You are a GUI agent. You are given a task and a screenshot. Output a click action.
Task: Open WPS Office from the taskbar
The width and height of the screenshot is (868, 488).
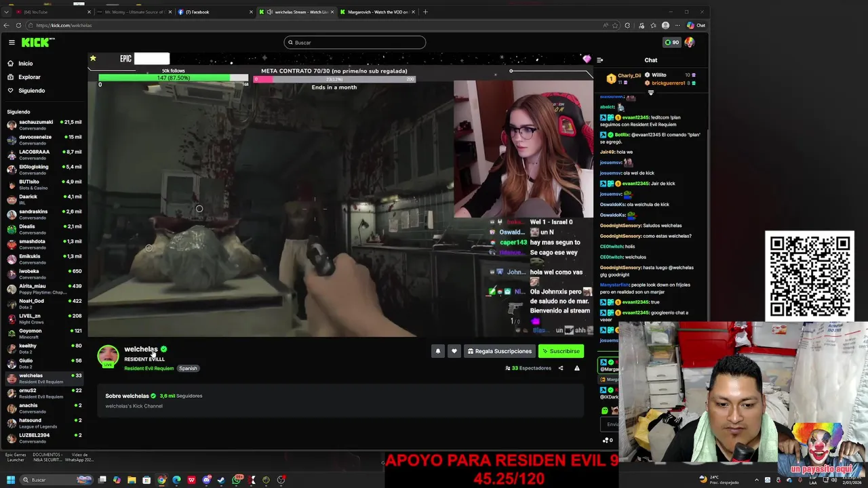[191, 480]
